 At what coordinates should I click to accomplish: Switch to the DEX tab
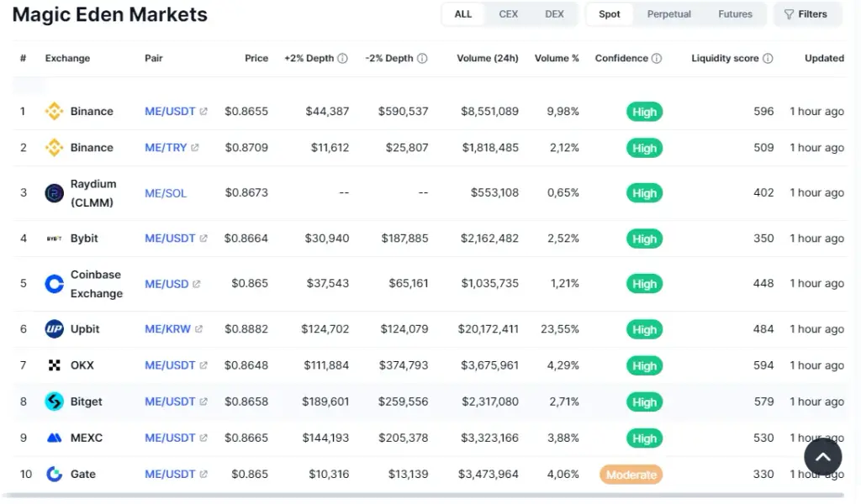(554, 14)
